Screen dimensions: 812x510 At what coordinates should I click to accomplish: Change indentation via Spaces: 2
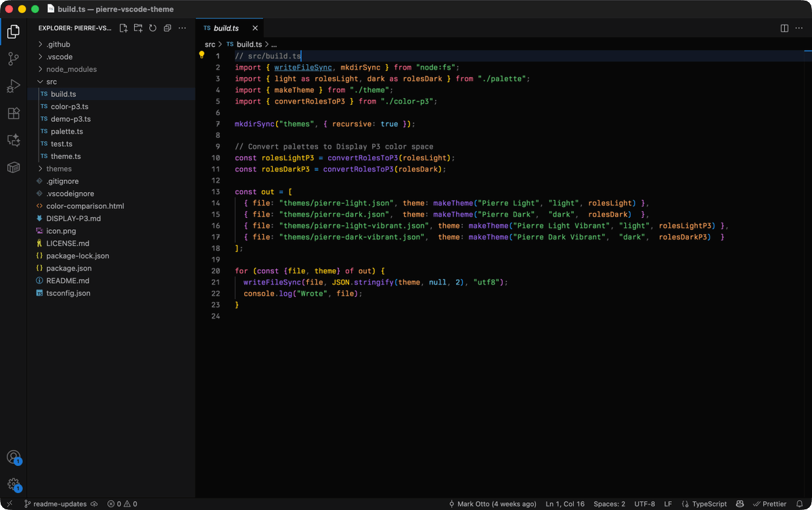(x=610, y=504)
